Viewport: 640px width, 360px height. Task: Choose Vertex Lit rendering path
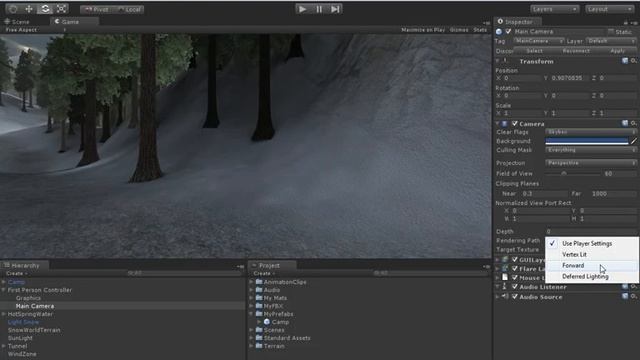[x=592, y=254]
